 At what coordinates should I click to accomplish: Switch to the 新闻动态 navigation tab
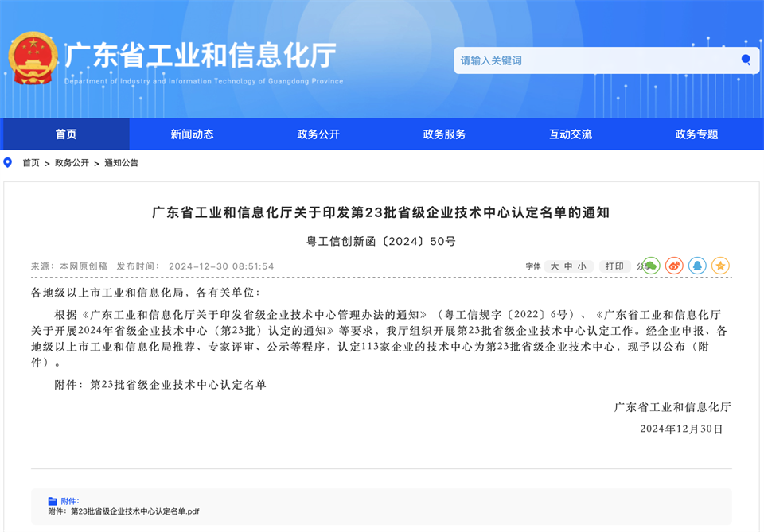coord(192,134)
